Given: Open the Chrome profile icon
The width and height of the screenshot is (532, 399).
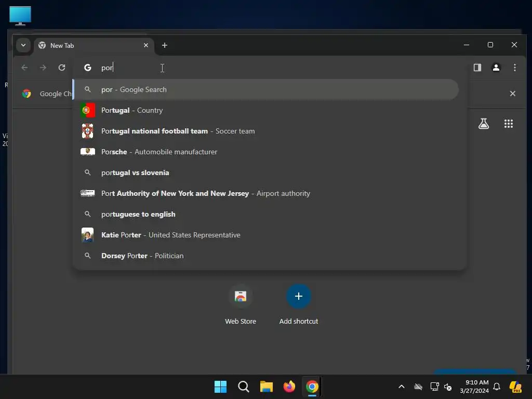Looking at the screenshot, I should coord(496,68).
